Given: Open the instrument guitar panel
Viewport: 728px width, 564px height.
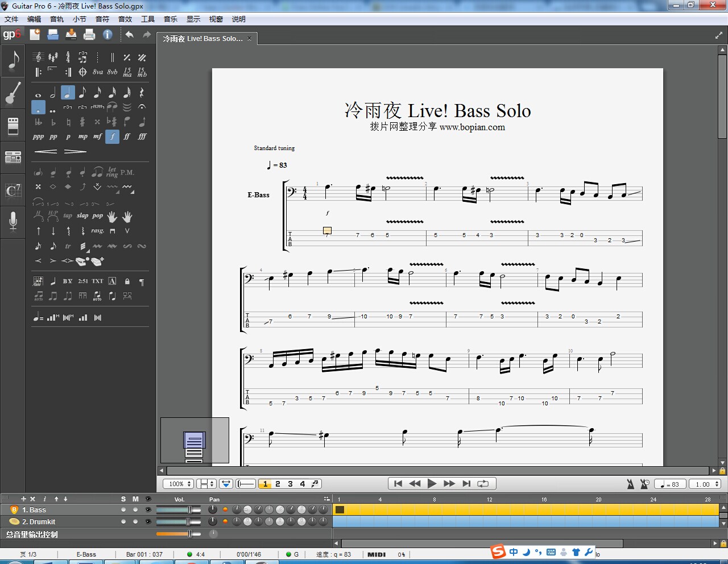Looking at the screenshot, I should [x=13, y=93].
